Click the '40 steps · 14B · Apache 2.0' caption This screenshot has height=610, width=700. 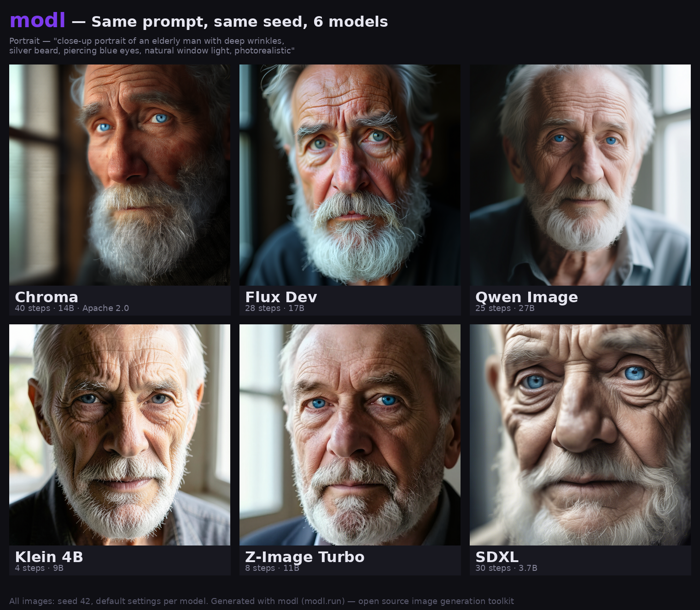point(72,308)
